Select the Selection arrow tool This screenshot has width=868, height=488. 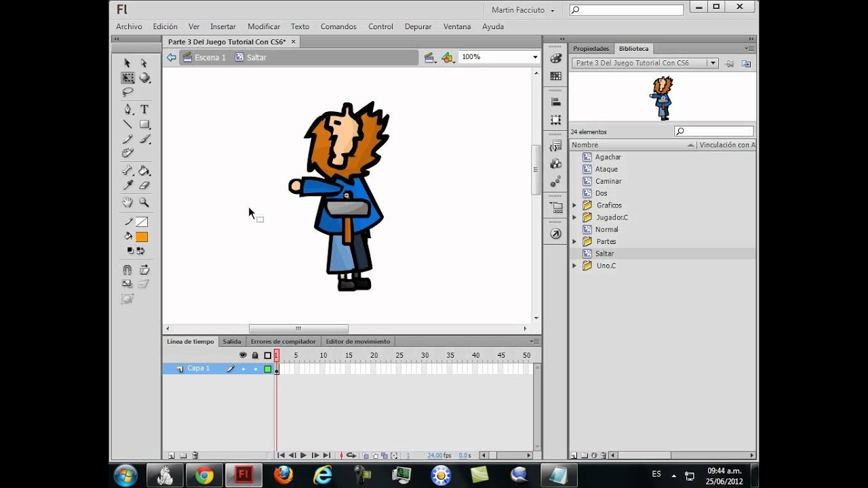pyautogui.click(x=127, y=63)
